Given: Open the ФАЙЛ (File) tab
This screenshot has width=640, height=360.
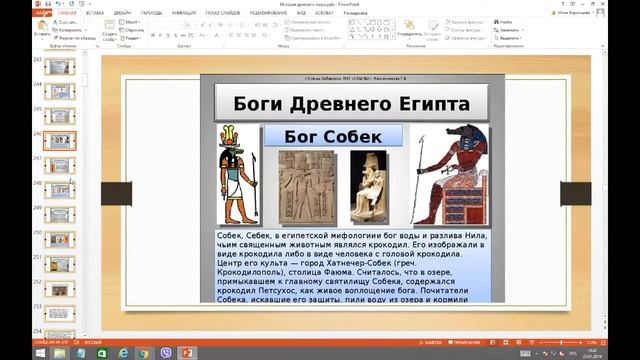Looking at the screenshot, I should point(42,13).
